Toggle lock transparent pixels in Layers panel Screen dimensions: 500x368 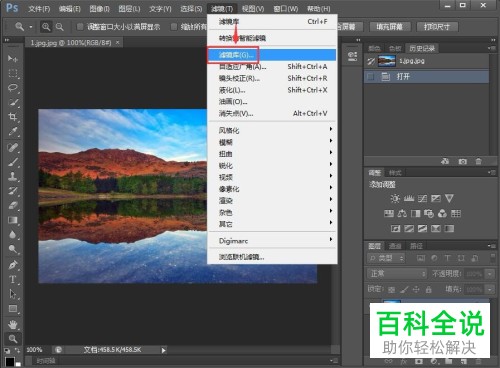(x=392, y=290)
